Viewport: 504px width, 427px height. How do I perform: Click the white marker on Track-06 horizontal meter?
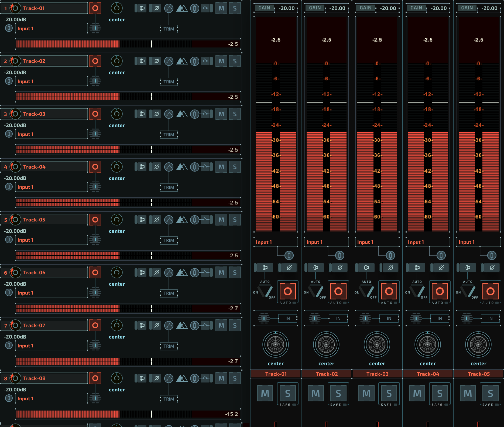(x=152, y=308)
